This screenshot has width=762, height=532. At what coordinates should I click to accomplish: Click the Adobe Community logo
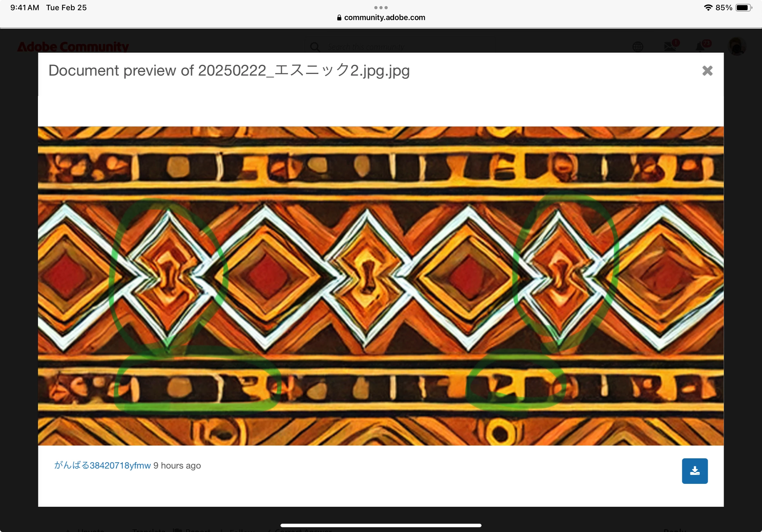click(73, 47)
